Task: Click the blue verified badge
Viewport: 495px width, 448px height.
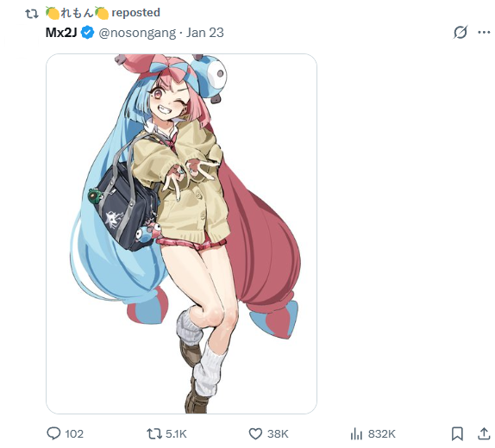Action: (x=87, y=33)
